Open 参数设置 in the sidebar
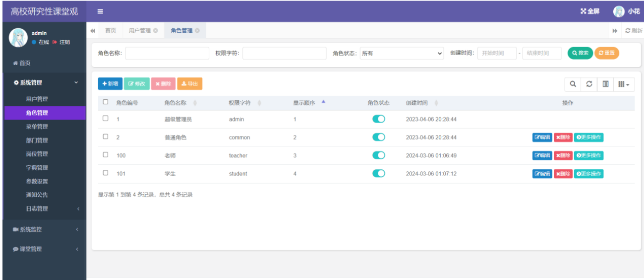 (x=37, y=181)
